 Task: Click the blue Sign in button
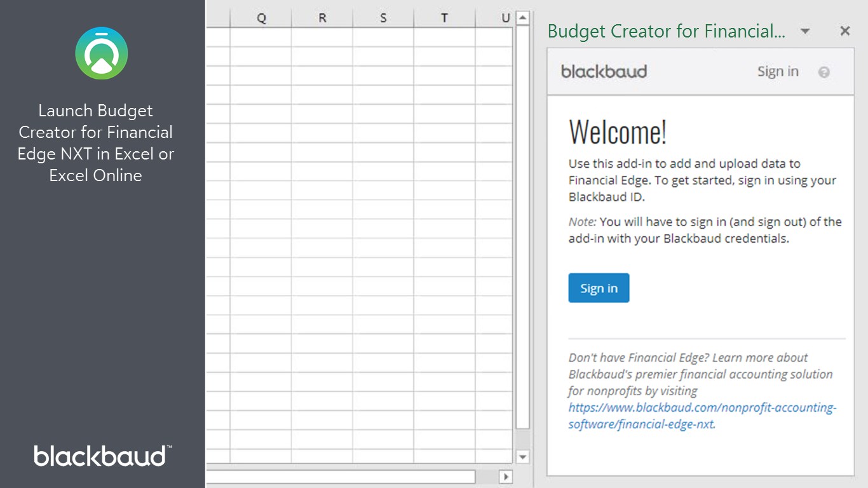coord(599,288)
